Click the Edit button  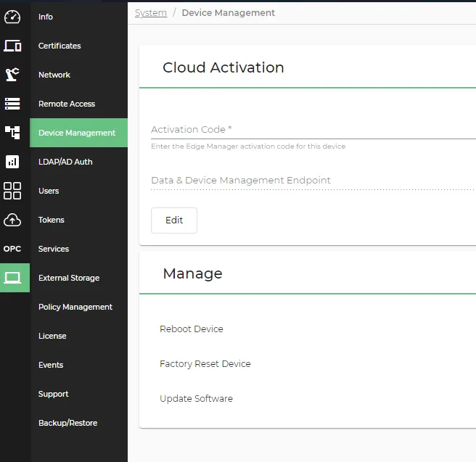[174, 220]
